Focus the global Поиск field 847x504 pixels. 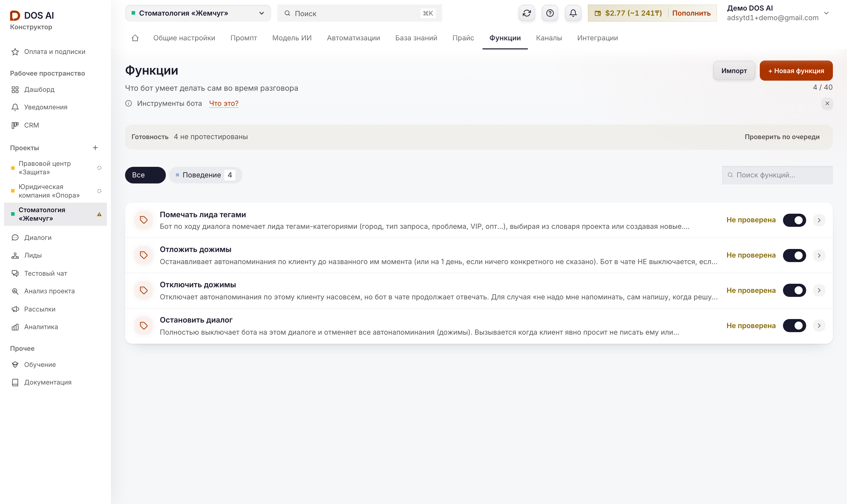(359, 13)
